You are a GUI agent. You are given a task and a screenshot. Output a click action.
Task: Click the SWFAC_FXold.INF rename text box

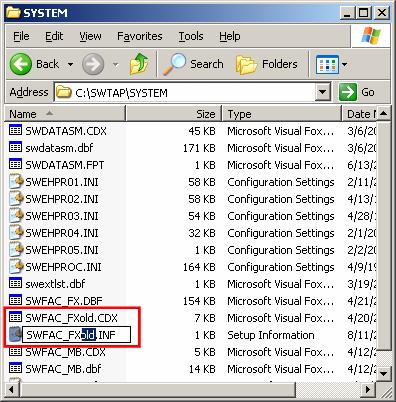tap(76, 335)
